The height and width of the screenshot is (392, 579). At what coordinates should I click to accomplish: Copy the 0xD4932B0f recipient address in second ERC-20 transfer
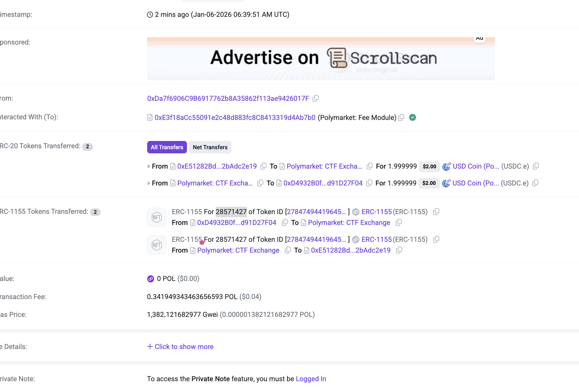click(x=369, y=183)
